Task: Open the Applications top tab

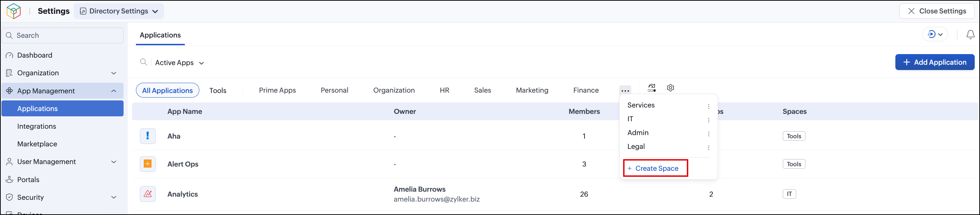Action: click(x=160, y=35)
